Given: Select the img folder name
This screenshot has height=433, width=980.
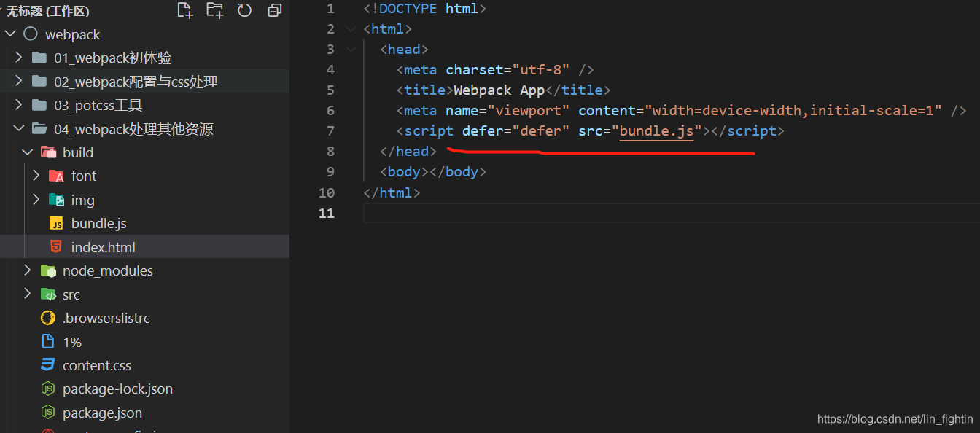Looking at the screenshot, I should coord(83,200).
